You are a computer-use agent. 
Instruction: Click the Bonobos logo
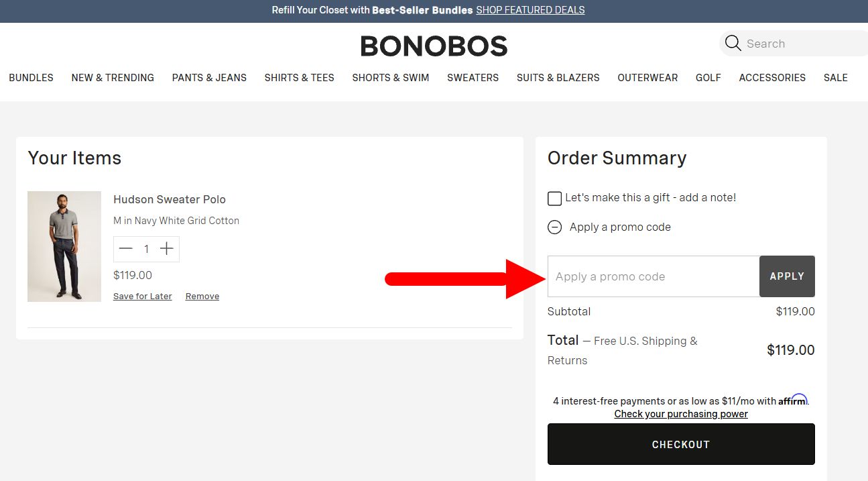(434, 46)
